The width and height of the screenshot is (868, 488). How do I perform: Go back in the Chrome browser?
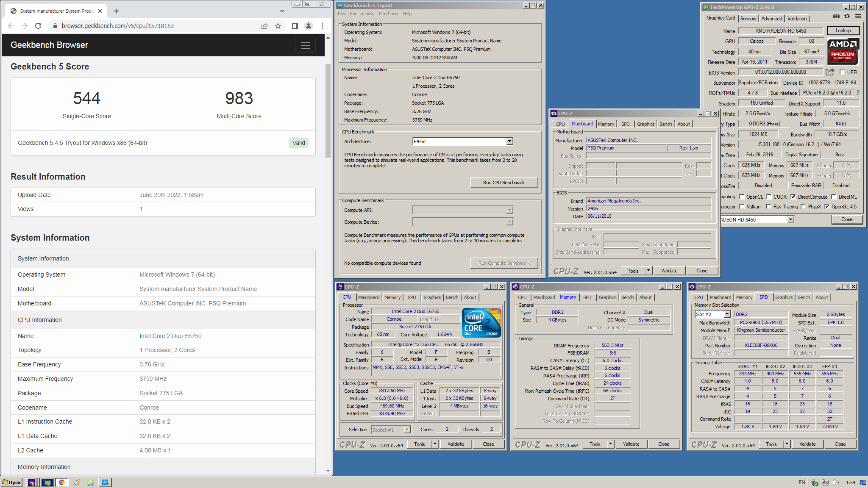11,26
